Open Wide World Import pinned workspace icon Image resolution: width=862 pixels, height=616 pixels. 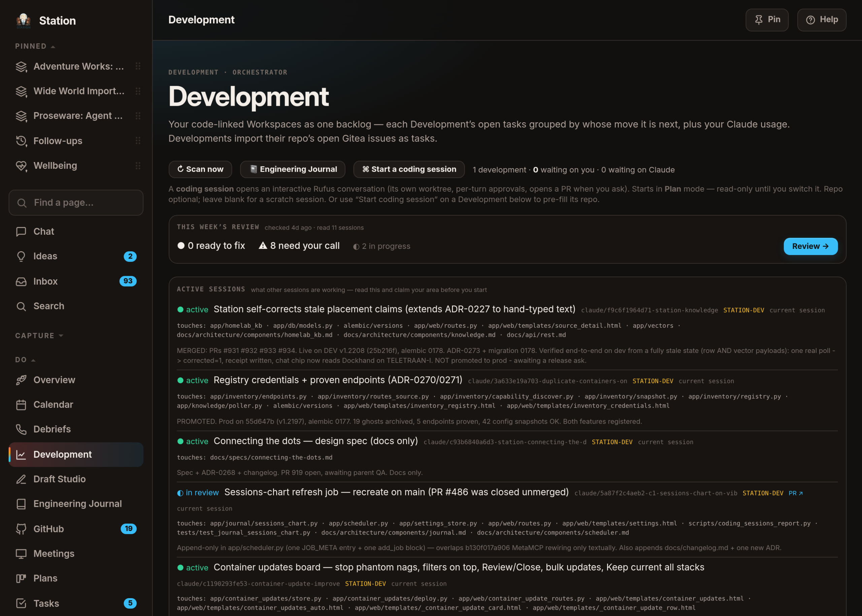click(x=21, y=91)
